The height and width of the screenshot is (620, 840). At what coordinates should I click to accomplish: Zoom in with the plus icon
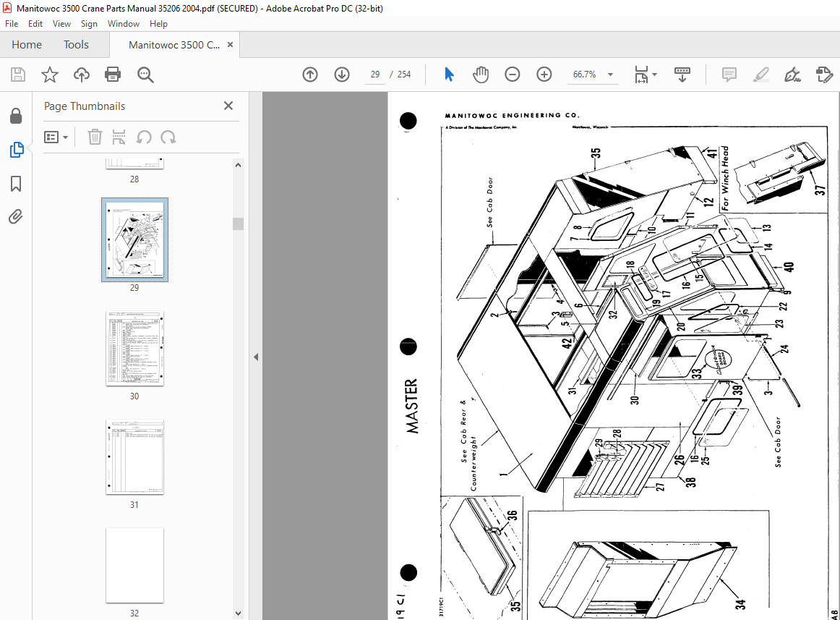544,75
